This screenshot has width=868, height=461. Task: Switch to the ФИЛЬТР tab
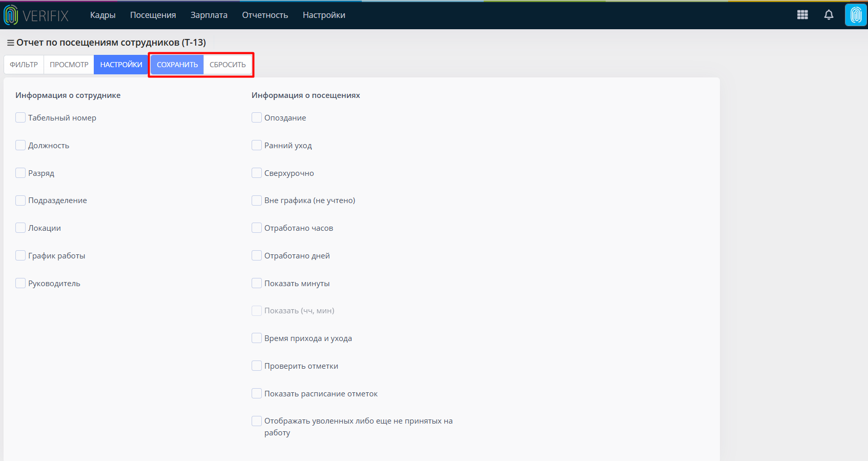[x=24, y=65]
